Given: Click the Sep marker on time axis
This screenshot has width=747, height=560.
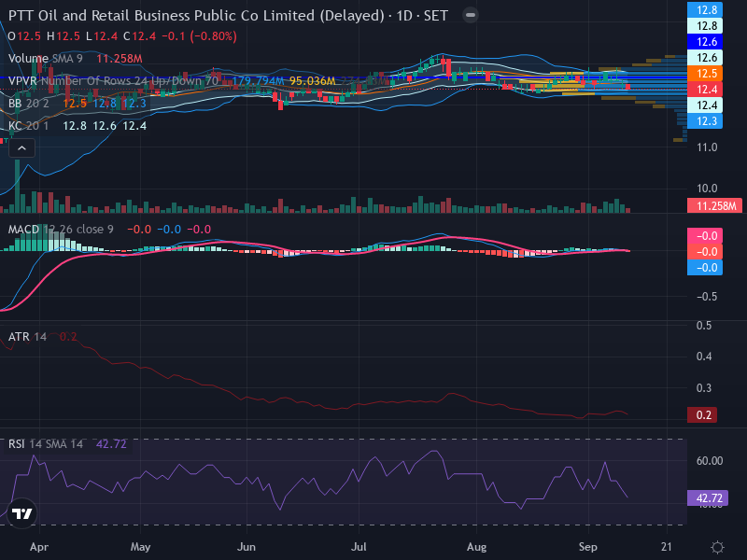Looking at the screenshot, I should coord(588,547).
